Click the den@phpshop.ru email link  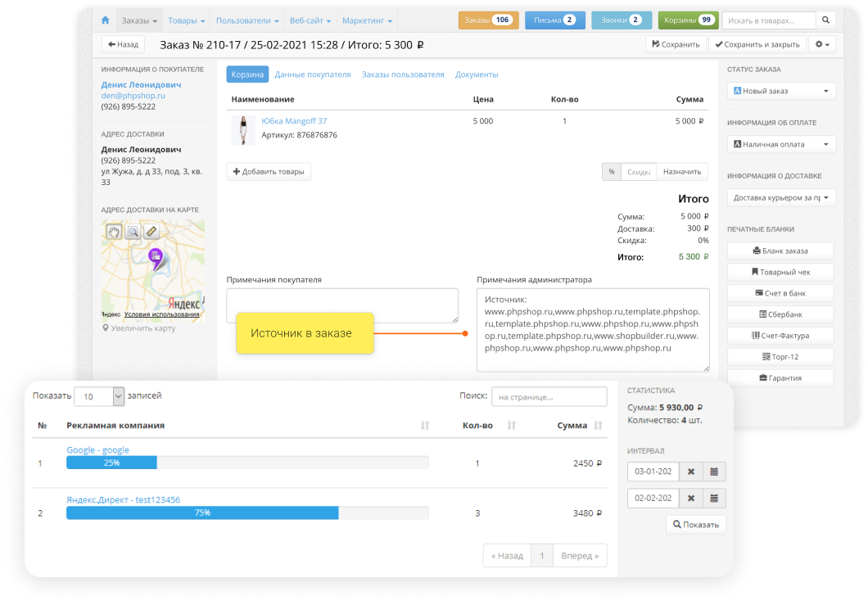tap(133, 96)
